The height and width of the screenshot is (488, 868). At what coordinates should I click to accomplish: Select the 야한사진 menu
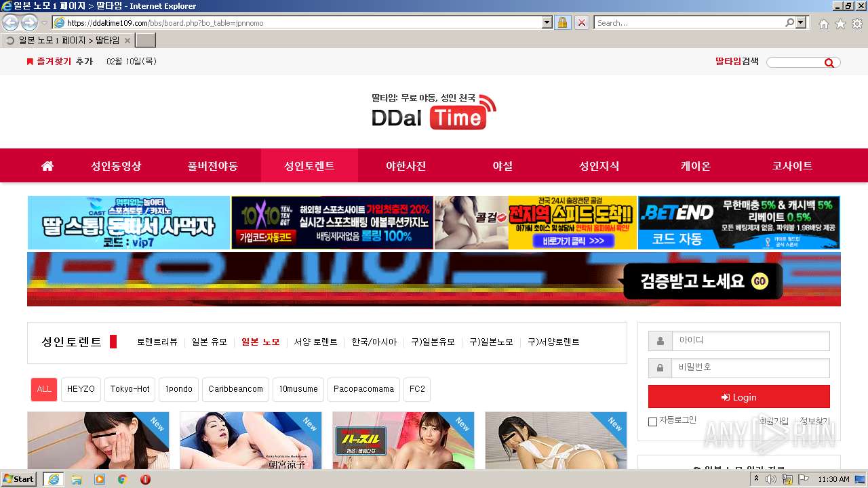coord(406,166)
